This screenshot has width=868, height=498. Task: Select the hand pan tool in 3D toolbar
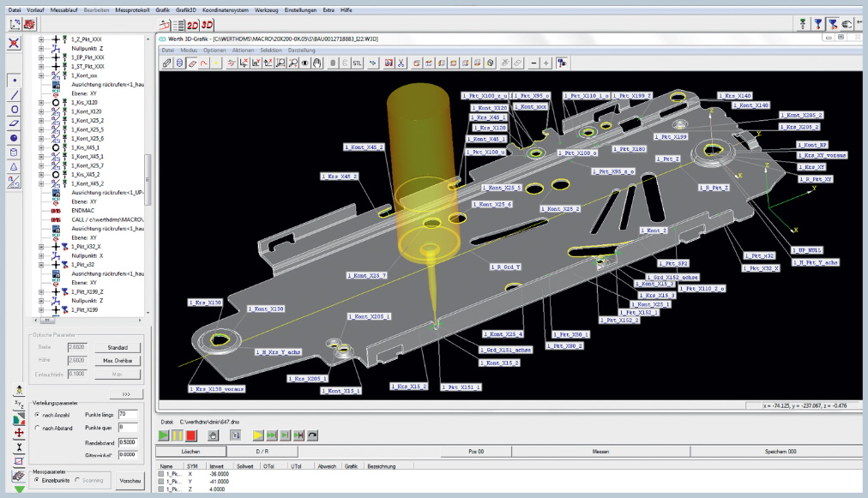click(316, 63)
